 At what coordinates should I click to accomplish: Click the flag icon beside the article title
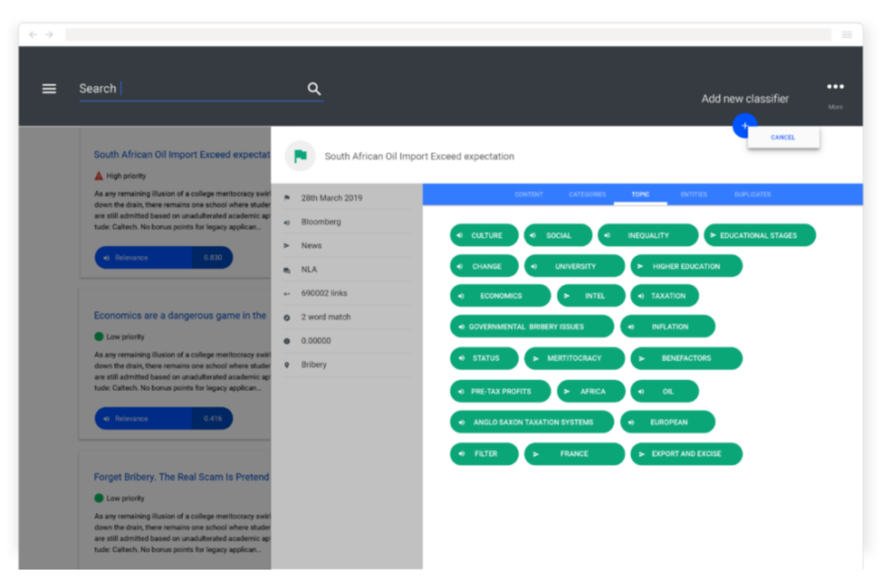tap(300, 155)
